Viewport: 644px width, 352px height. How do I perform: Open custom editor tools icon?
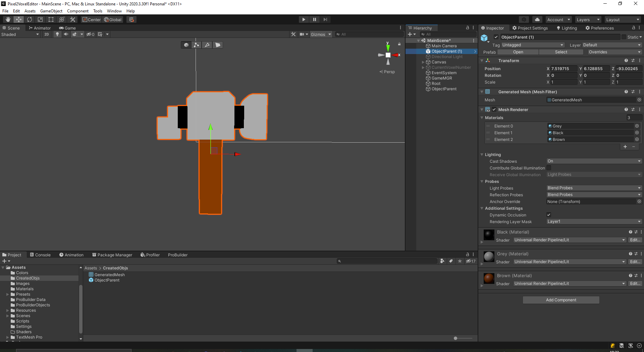[72, 19]
